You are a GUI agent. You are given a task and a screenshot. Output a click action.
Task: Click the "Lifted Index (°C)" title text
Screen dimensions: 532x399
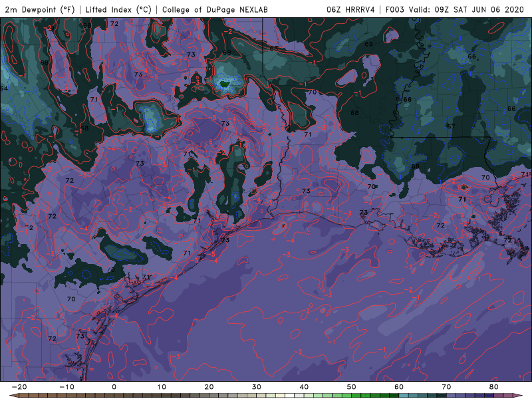coord(118,9)
